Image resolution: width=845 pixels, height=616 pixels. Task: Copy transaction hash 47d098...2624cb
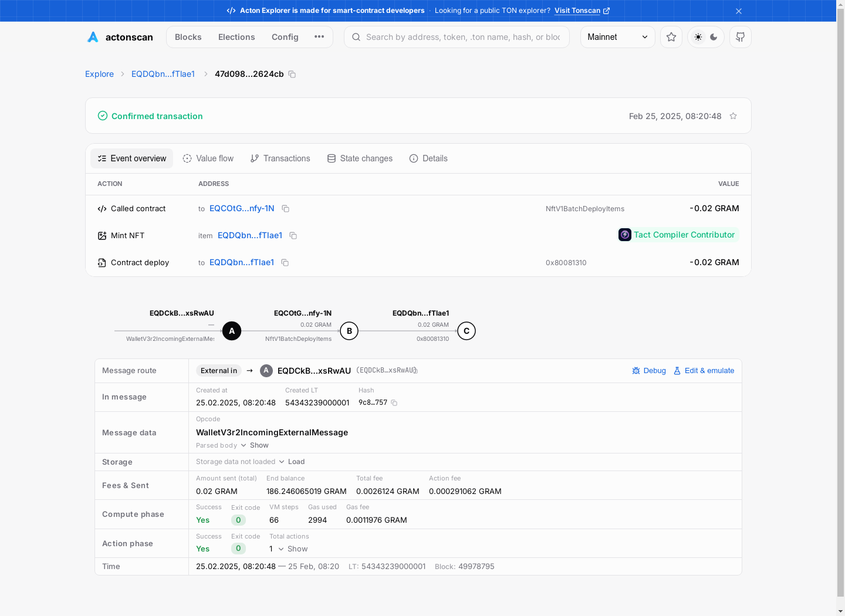tap(292, 75)
